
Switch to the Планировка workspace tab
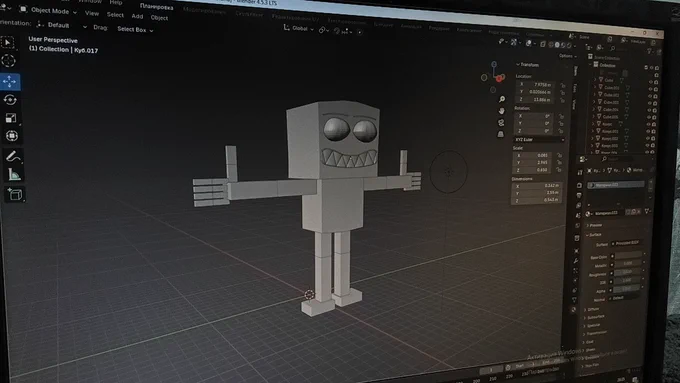[x=157, y=7]
